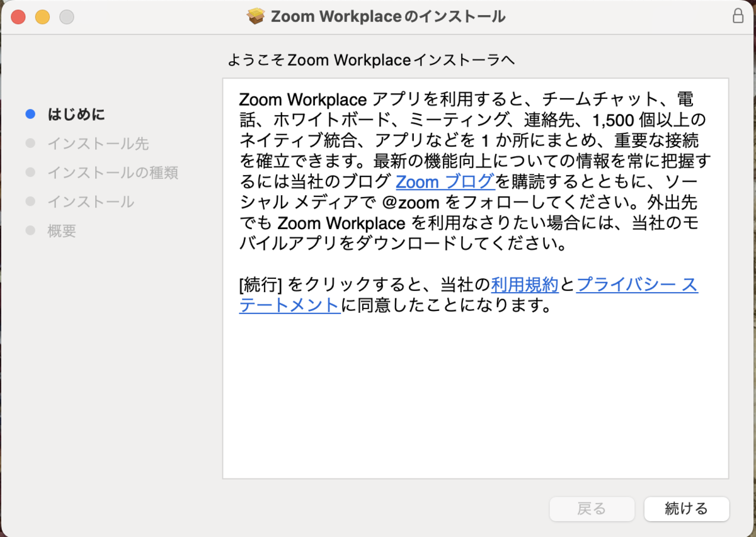756x537 pixels.
Task: Minimize the installer with the yellow button
Action: point(42,17)
